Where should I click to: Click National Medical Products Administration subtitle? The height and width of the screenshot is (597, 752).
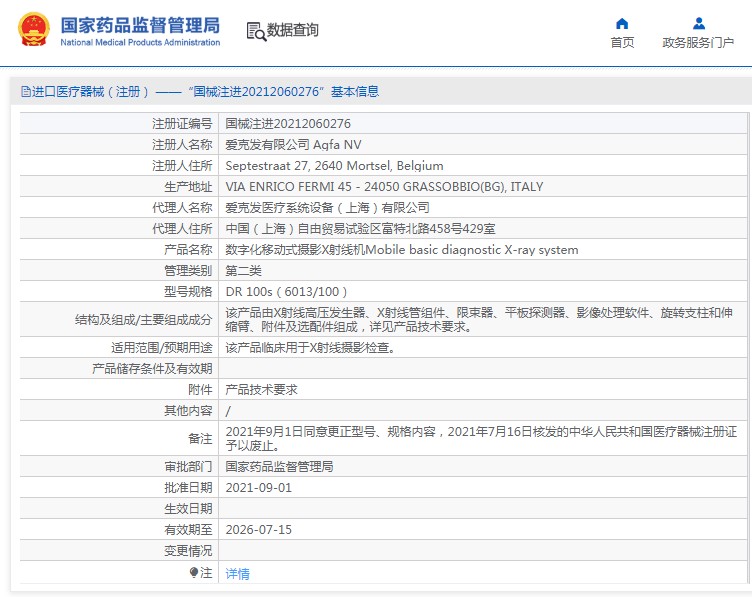[140, 42]
